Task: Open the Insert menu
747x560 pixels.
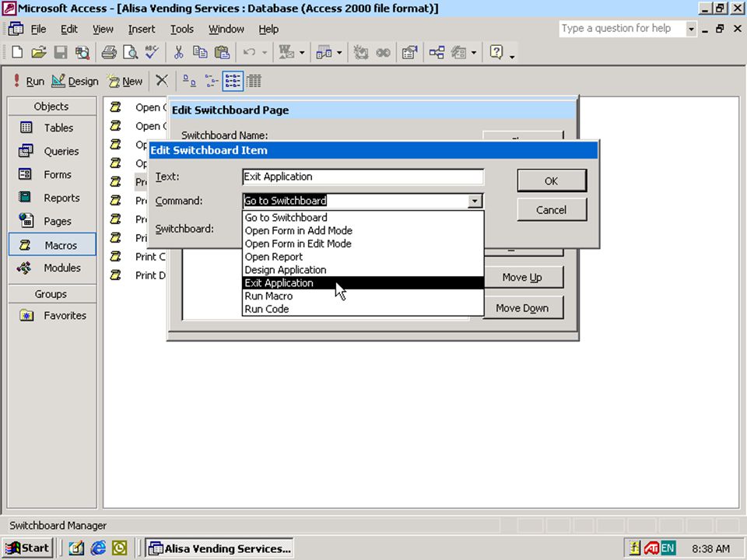Action: point(142,29)
